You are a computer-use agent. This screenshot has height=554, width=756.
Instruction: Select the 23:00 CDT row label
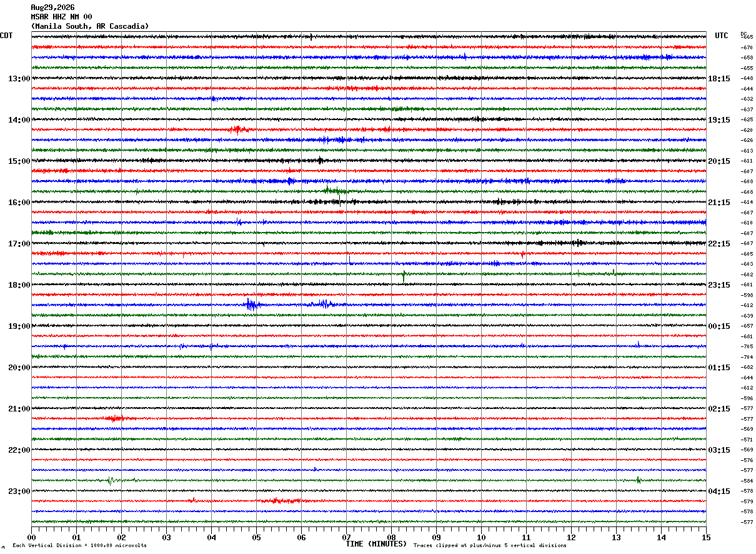pos(19,491)
